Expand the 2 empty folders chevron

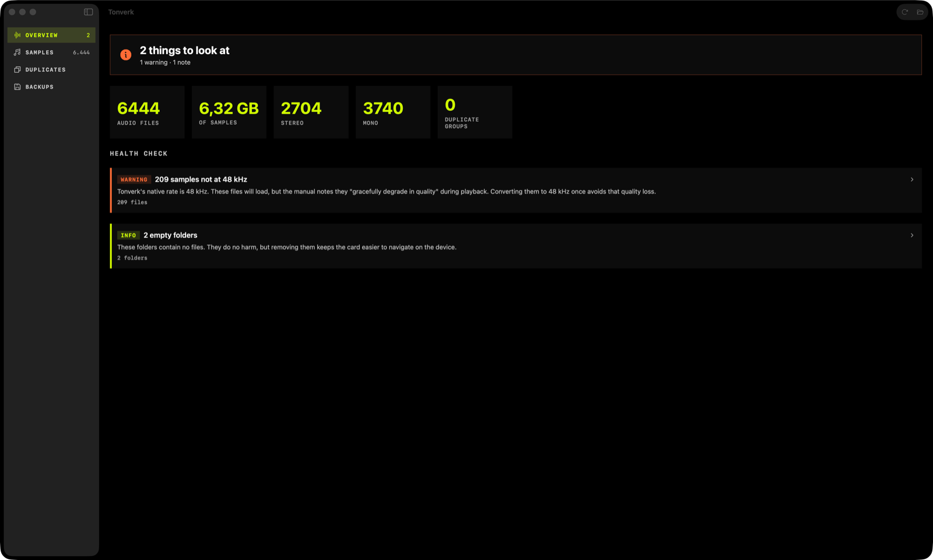click(912, 235)
